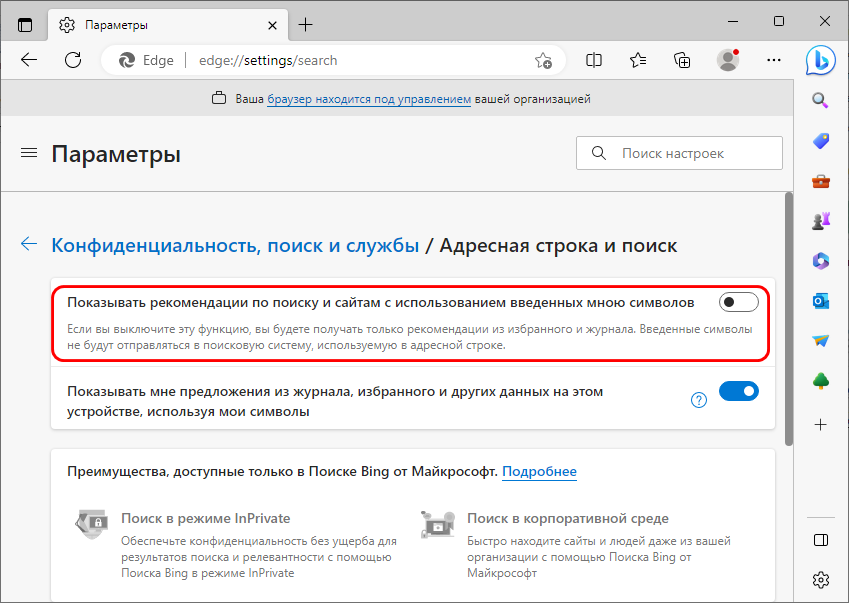The image size is (849, 603).
Task: Click 'Адресная строка и поиск' page title
Action: click(558, 245)
